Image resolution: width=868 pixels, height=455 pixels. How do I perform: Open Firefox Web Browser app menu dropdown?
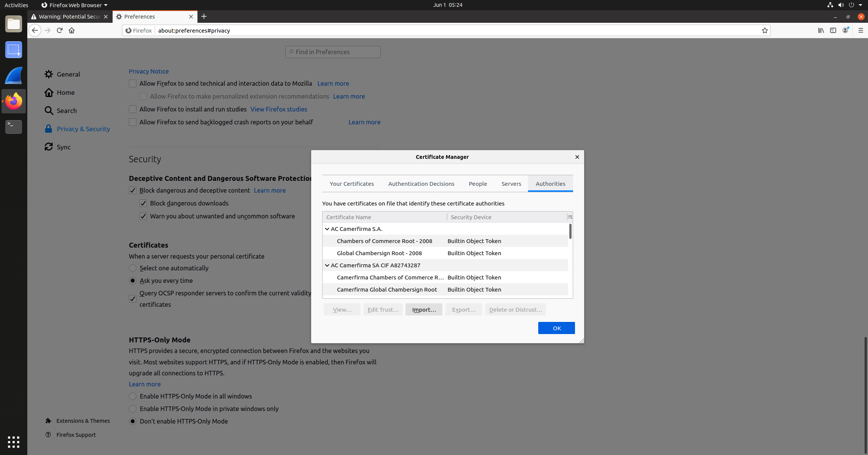(74, 5)
